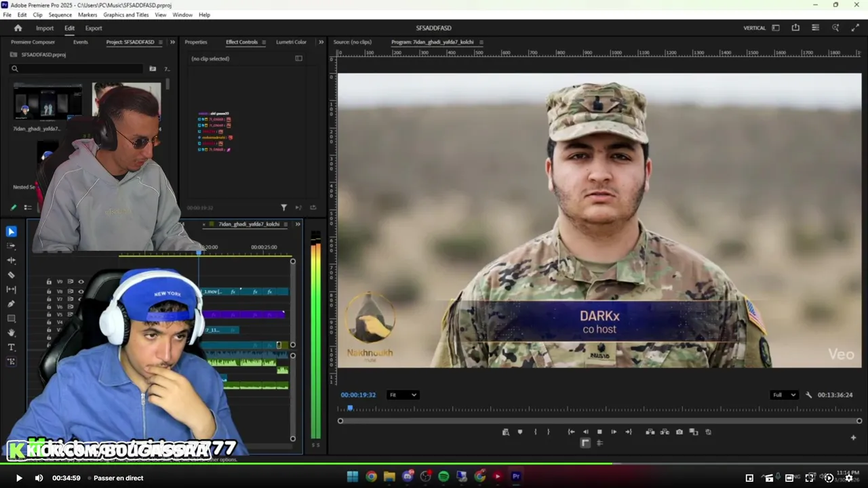Toggle show/hide timeline view in Effect Controls

tap(298, 58)
